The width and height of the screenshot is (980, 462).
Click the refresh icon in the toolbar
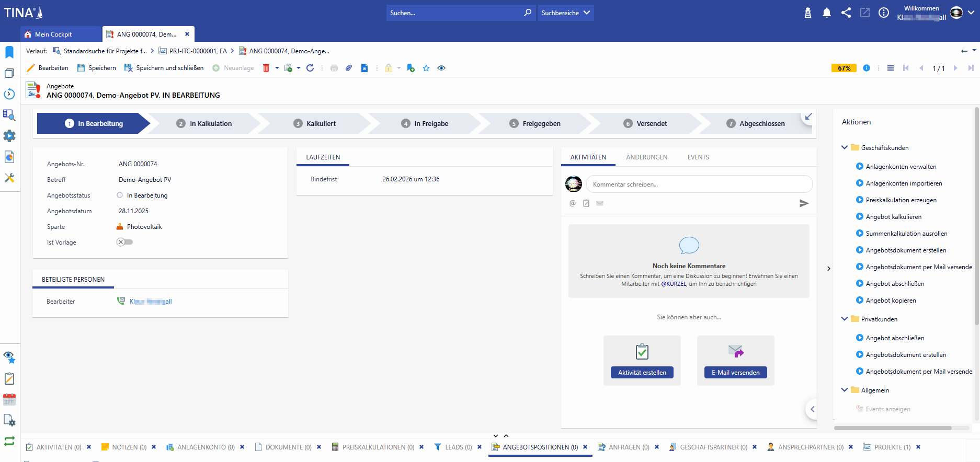click(x=310, y=68)
